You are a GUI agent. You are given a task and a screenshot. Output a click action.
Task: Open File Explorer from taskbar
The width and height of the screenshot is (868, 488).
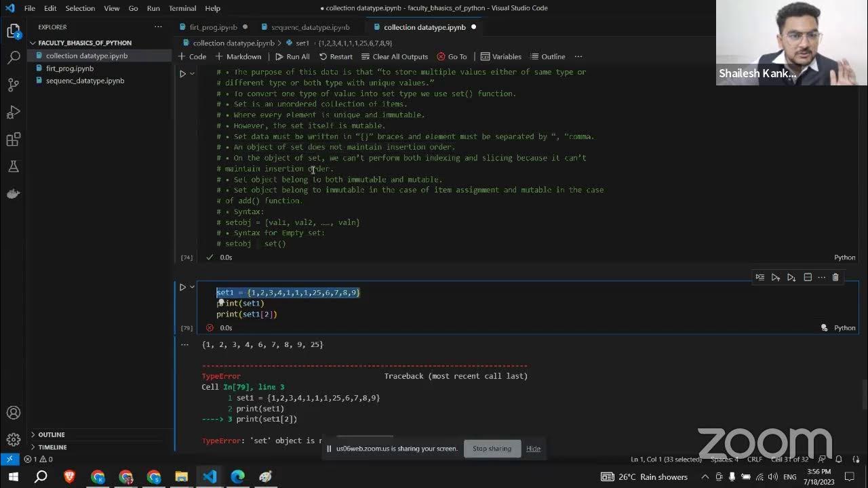point(181,476)
